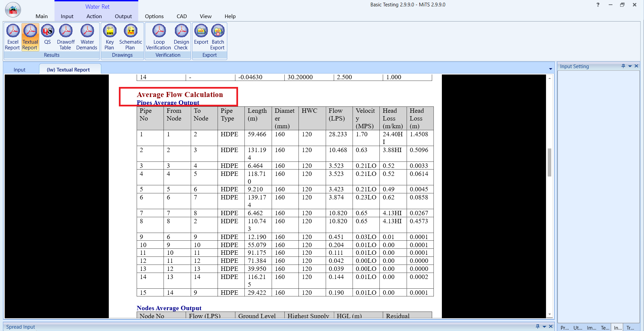Click the report scroll up arrow
This screenshot has height=331, width=644.
pos(549,78)
